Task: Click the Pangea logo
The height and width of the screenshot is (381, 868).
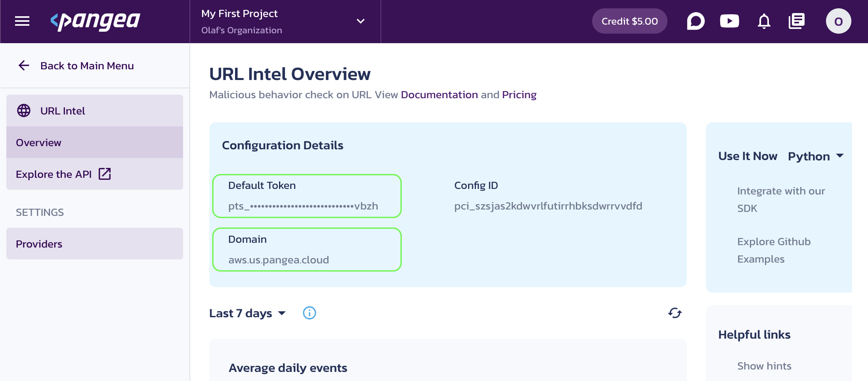Action: point(96,21)
